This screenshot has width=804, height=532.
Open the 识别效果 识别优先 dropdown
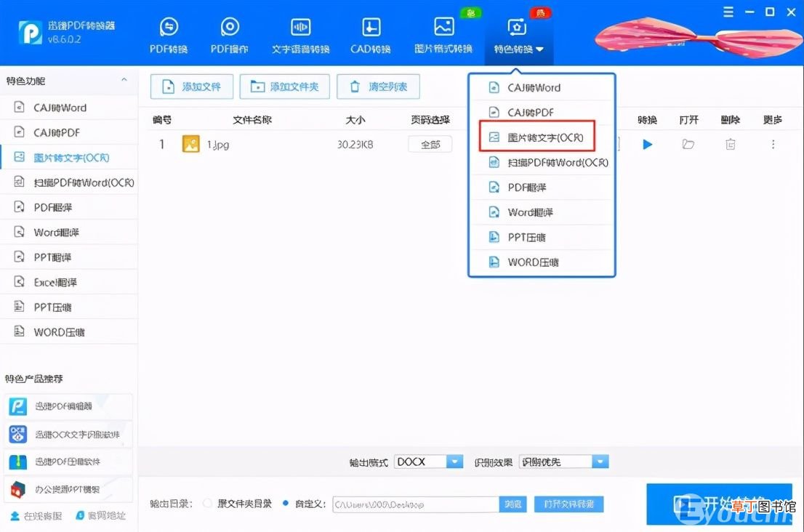[x=563, y=462]
